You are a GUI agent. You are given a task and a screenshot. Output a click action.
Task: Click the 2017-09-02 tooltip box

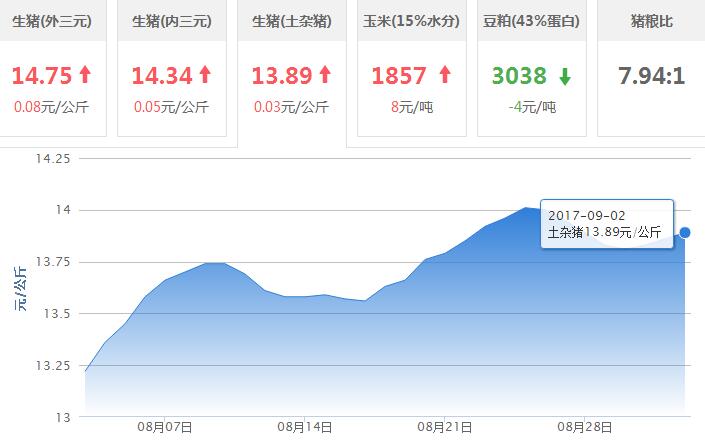pyautogui.click(x=605, y=224)
